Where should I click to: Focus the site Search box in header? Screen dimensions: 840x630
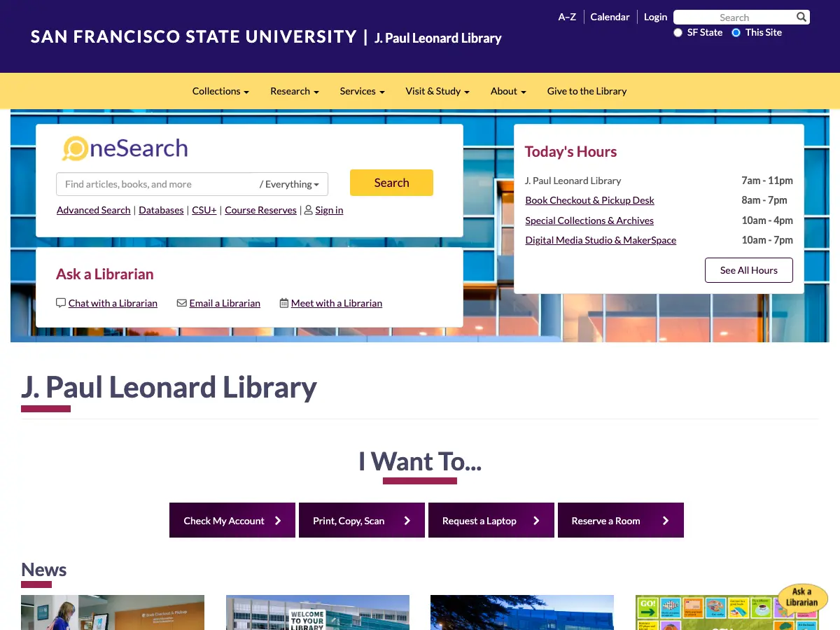734,17
